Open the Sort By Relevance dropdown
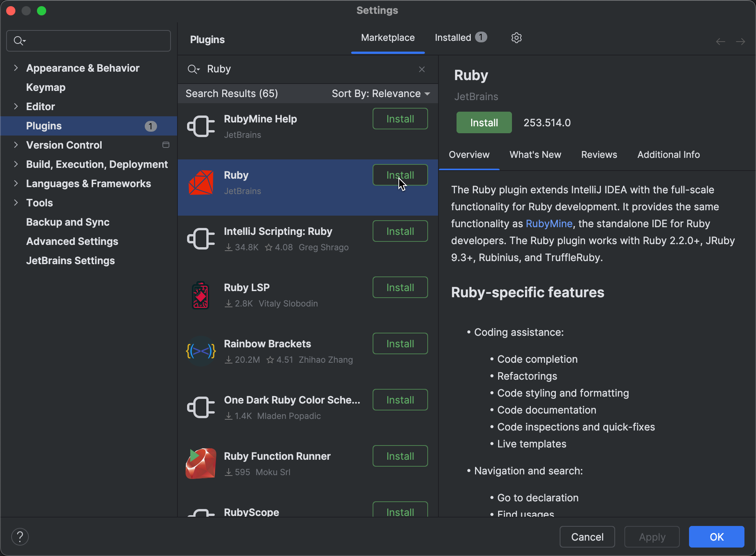This screenshot has width=756, height=556. pyautogui.click(x=380, y=94)
